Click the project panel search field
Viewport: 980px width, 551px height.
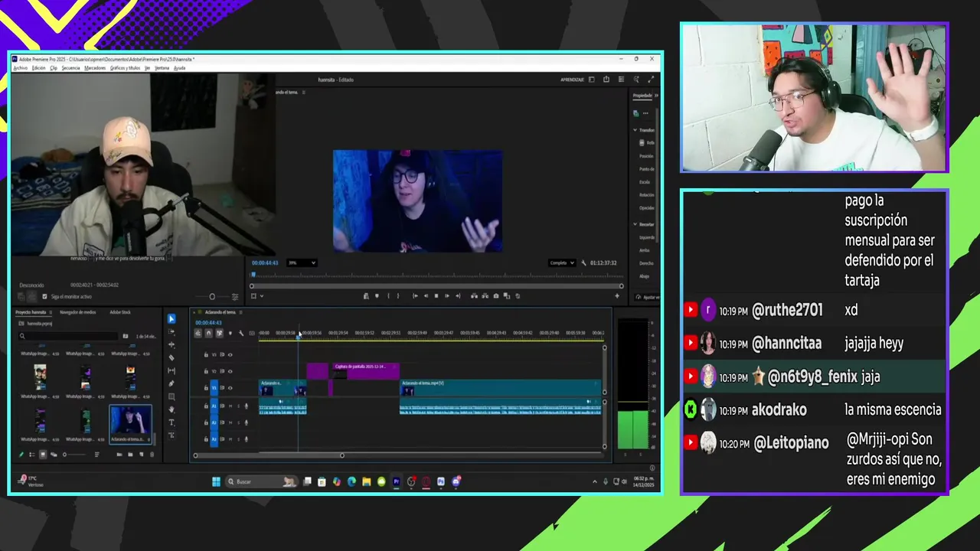coord(69,335)
